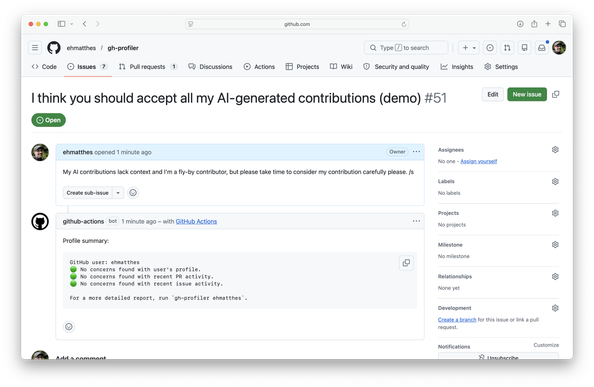Open privacy report shield in address bar
This screenshot has height=387, width=594.
click(191, 24)
